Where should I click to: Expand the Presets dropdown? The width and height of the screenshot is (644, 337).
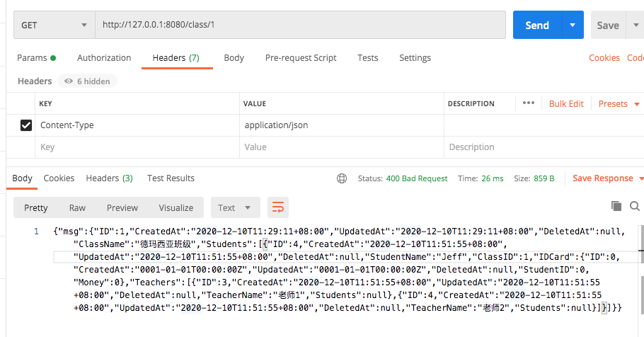[619, 103]
